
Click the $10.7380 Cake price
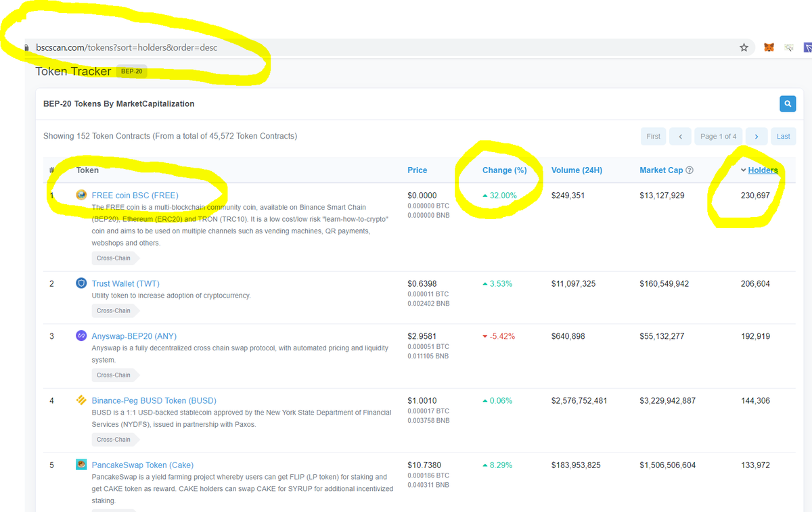pyautogui.click(x=424, y=465)
